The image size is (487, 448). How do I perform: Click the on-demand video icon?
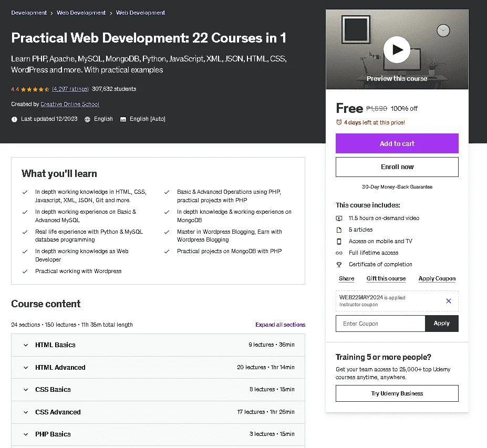coord(339,218)
